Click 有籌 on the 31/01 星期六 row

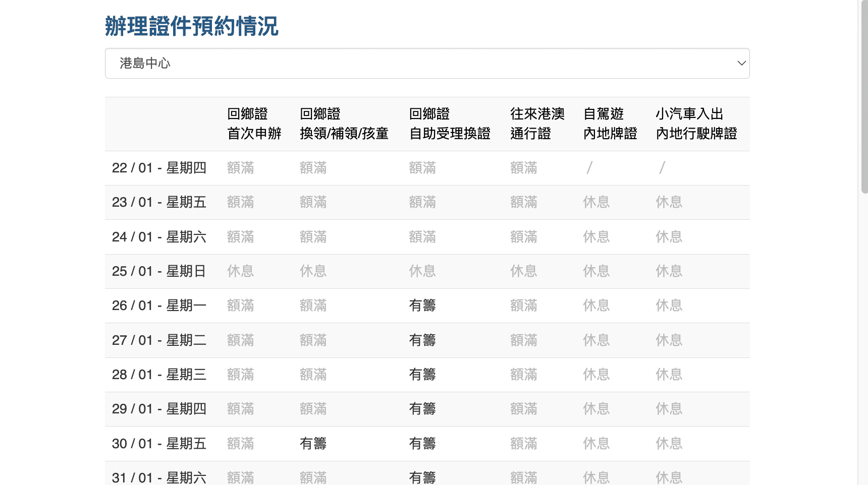click(x=422, y=477)
